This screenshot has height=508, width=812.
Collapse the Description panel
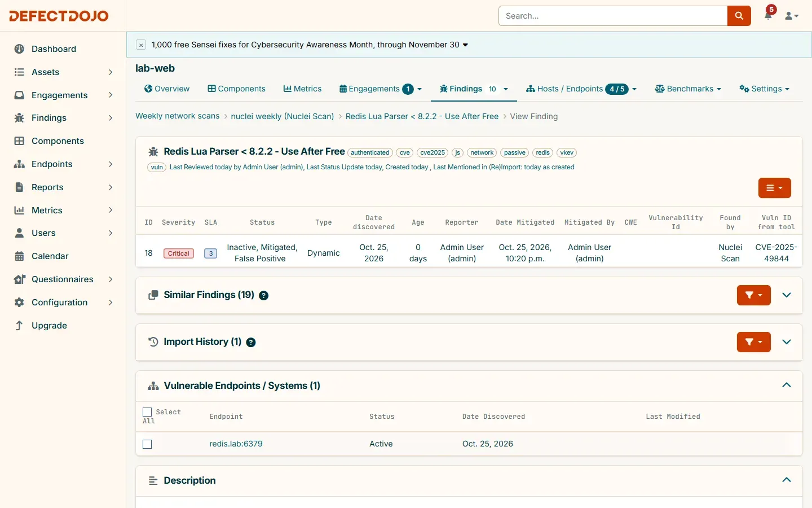[787, 480]
